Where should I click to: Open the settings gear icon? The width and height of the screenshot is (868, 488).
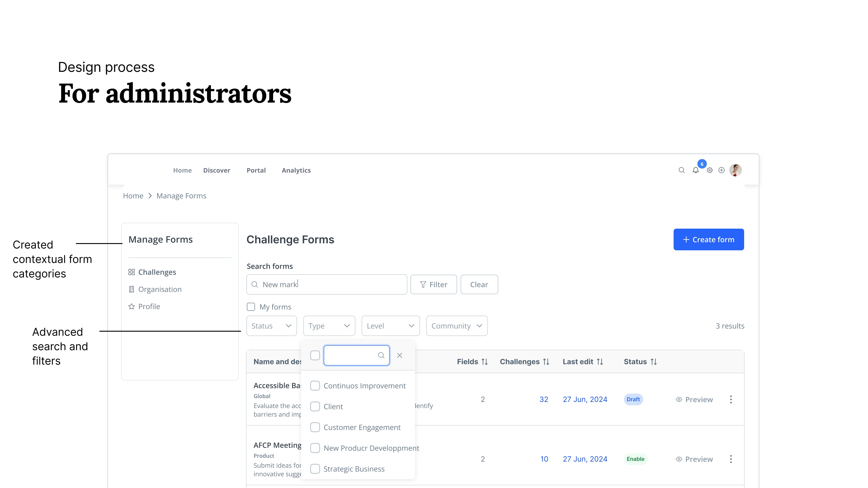click(710, 170)
